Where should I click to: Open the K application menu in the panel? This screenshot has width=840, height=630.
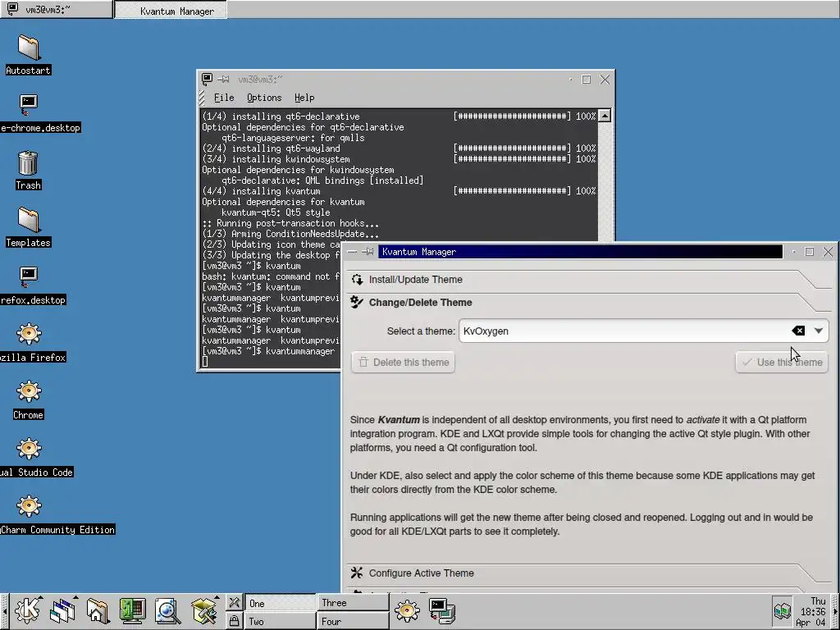pos(28,610)
